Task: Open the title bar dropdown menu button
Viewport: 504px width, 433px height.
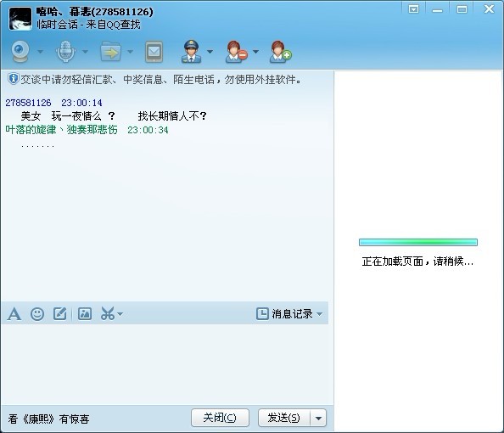Action: tap(414, 9)
